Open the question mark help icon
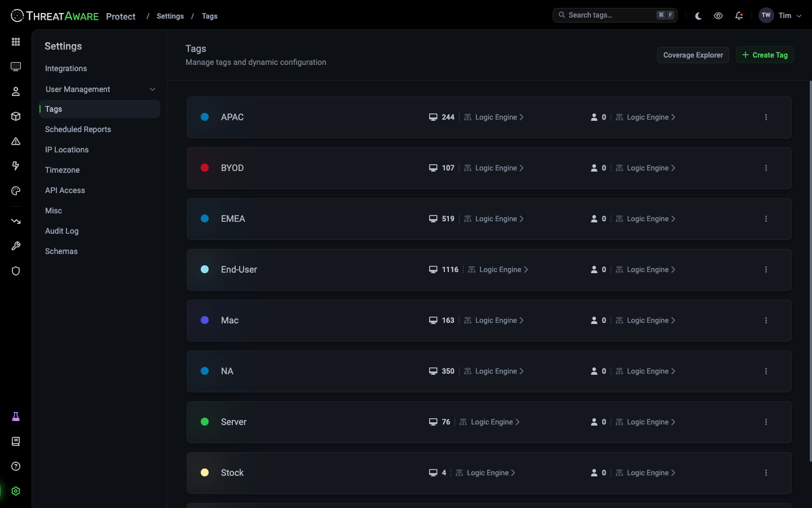Screen dimensions: 812x508 point(16,466)
